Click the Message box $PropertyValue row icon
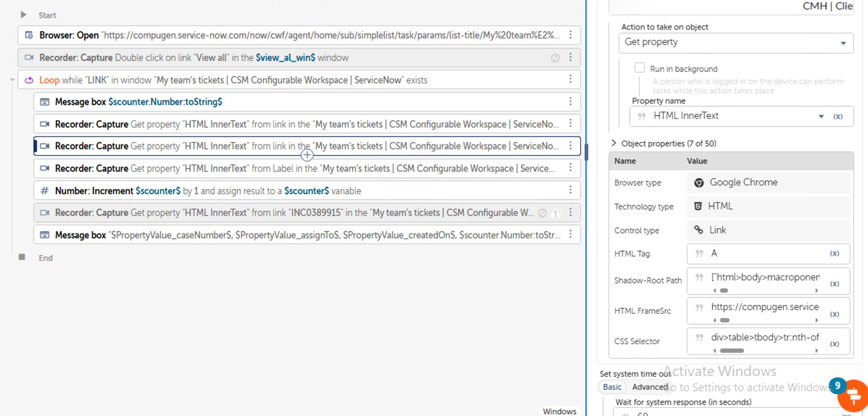Viewport: 868px width, 416px height. click(x=45, y=235)
